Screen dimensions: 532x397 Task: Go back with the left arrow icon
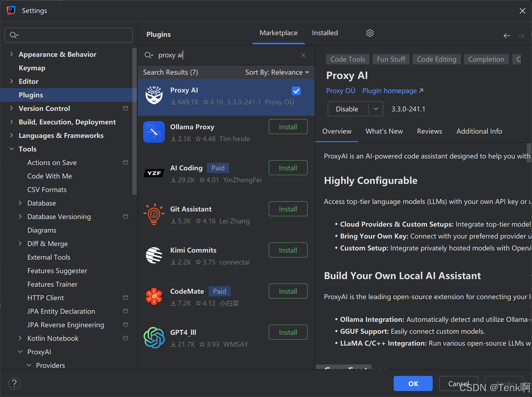coord(507,36)
